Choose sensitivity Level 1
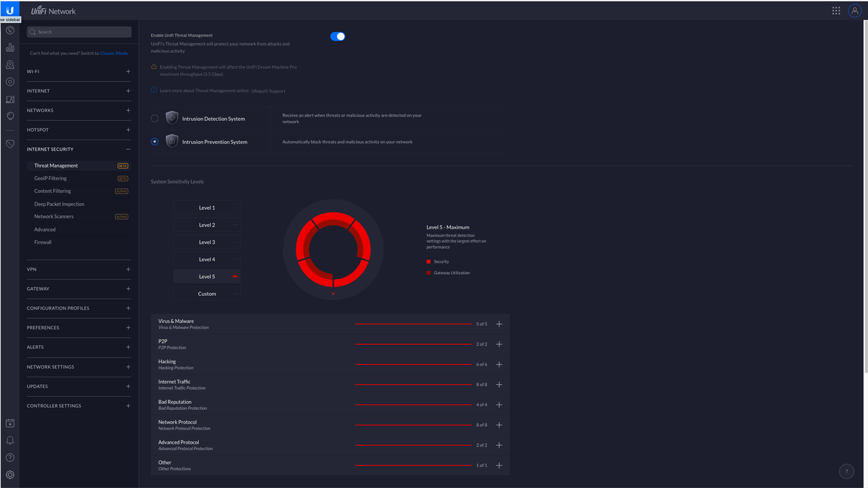 click(207, 208)
